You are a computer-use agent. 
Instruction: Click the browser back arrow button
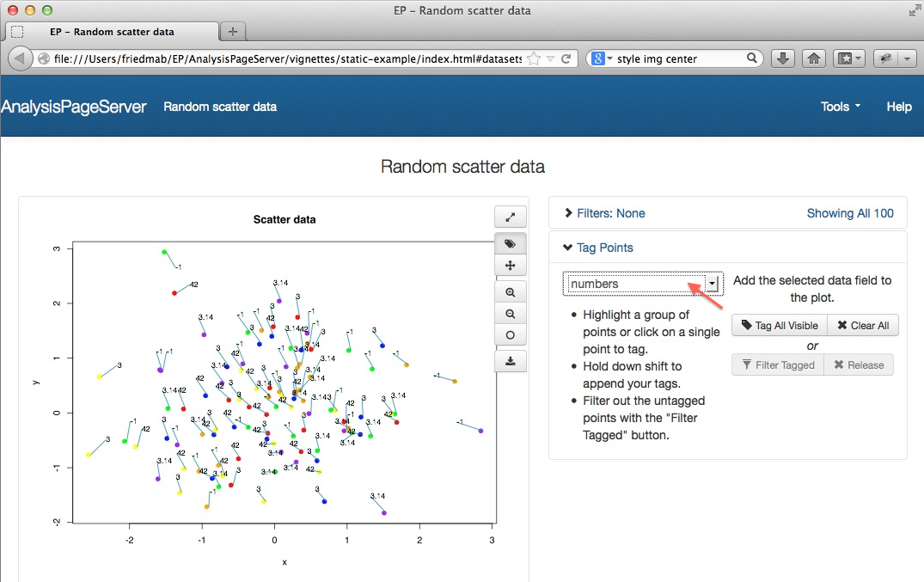[21, 58]
